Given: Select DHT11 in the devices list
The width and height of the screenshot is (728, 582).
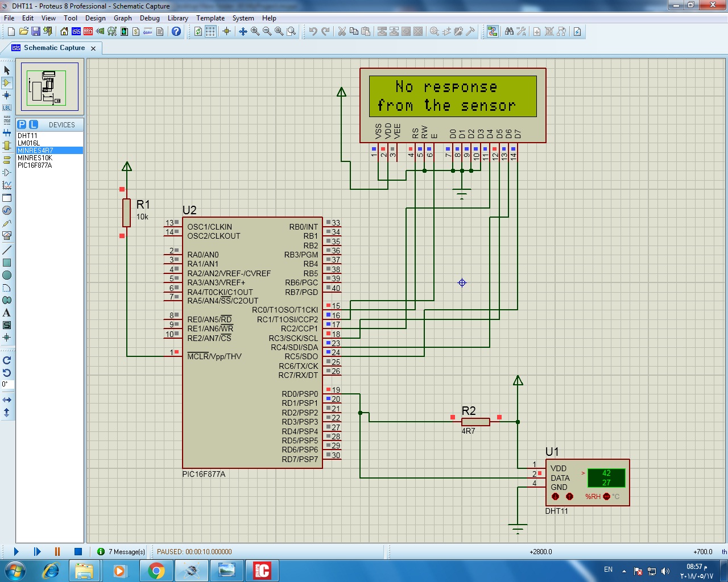Looking at the screenshot, I should 49,135.
